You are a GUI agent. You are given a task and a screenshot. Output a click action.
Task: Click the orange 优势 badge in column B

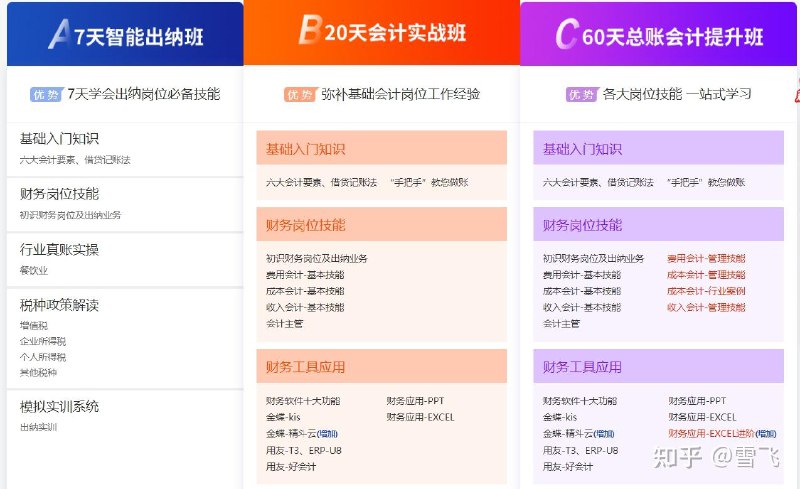tap(300, 94)
